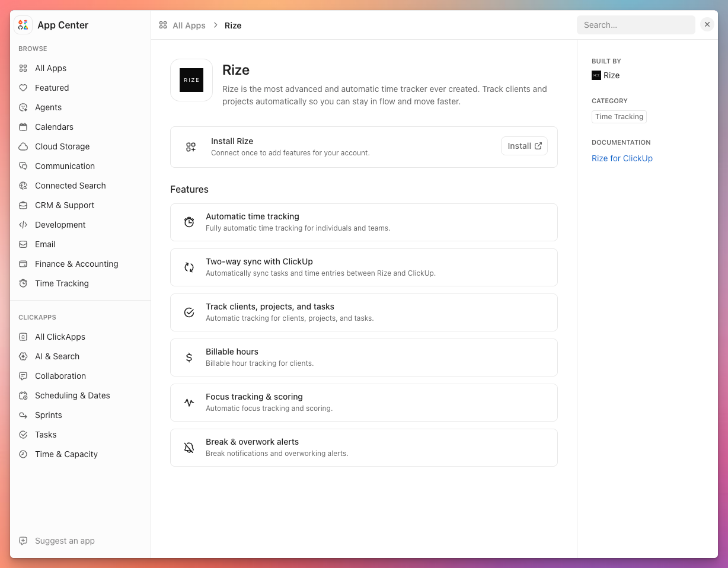Click the Email inbox icon
Viewport: 728px width, 568px height.
23,244
